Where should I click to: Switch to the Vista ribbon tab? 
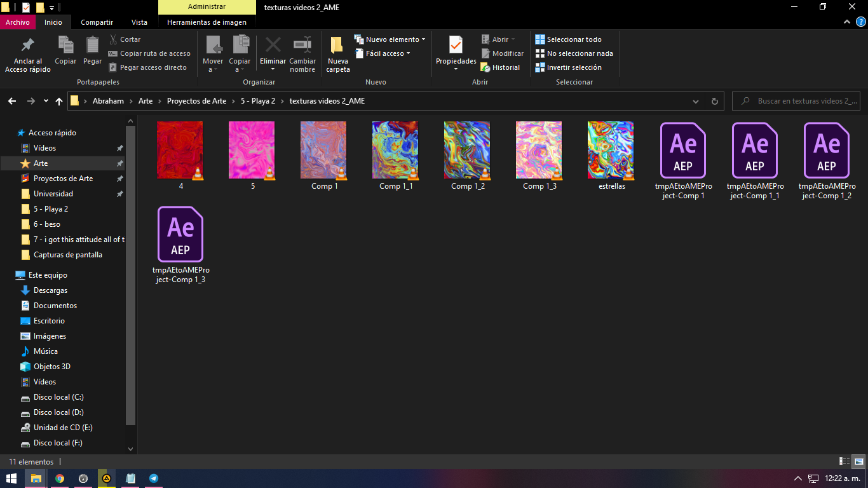[139, 22]
